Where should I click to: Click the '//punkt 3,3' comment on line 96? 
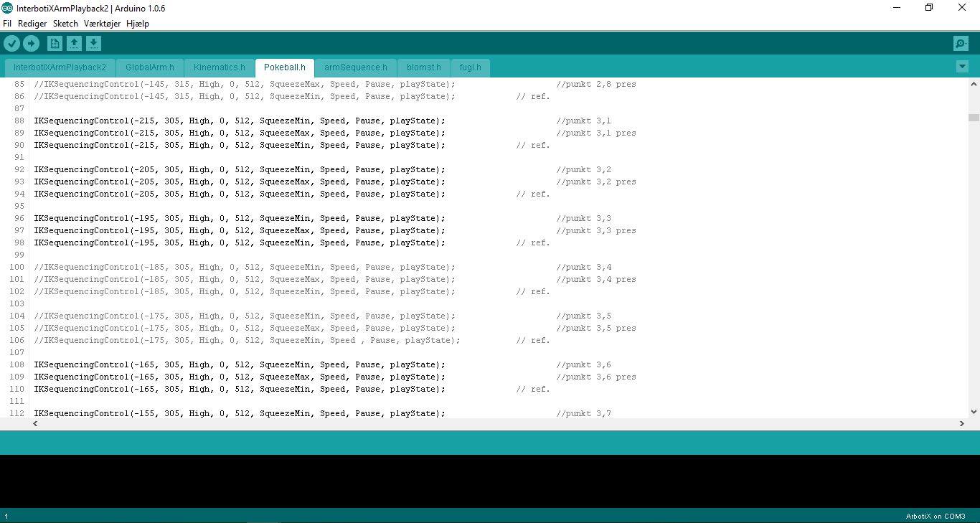584,218
